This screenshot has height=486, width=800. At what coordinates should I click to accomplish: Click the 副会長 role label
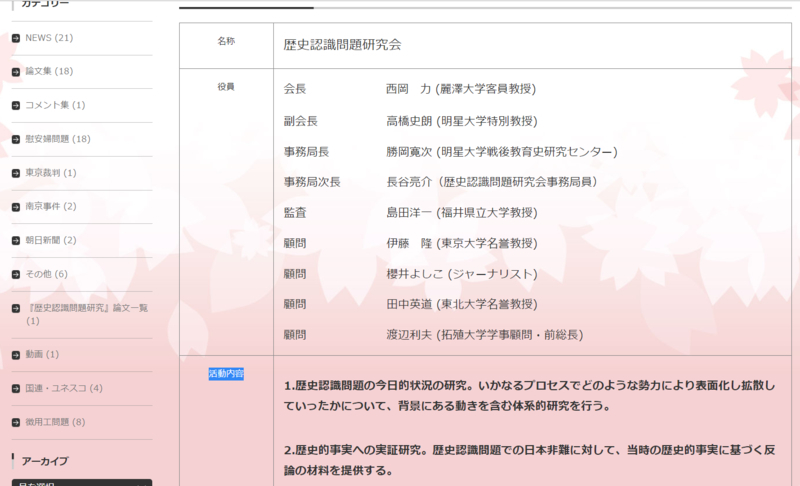pyautogui.click(x=301, y=121)
